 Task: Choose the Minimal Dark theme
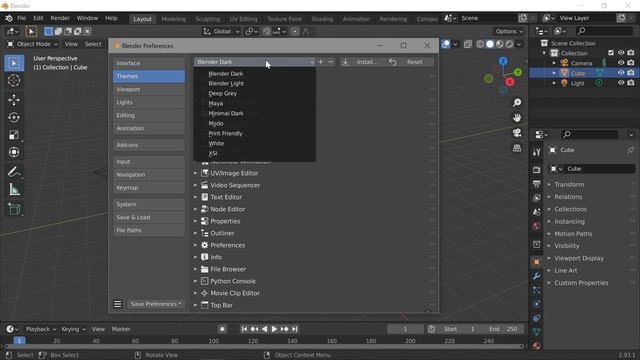click(x=226, y=113)
